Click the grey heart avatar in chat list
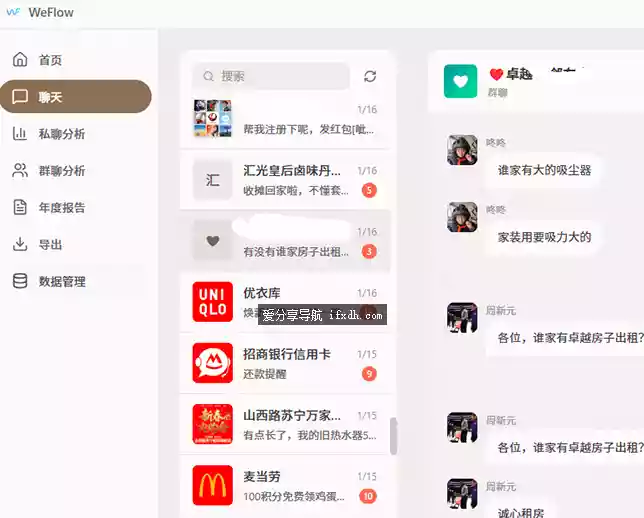 click(212, 241)
